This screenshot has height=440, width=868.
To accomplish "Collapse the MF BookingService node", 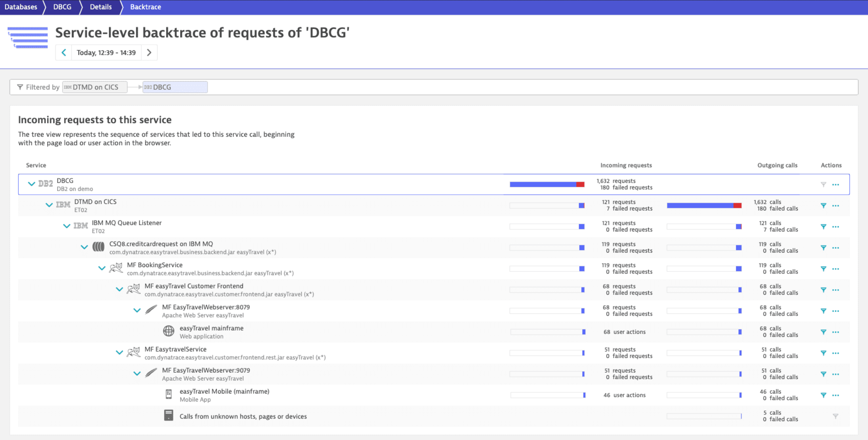I will click(102, 268).
